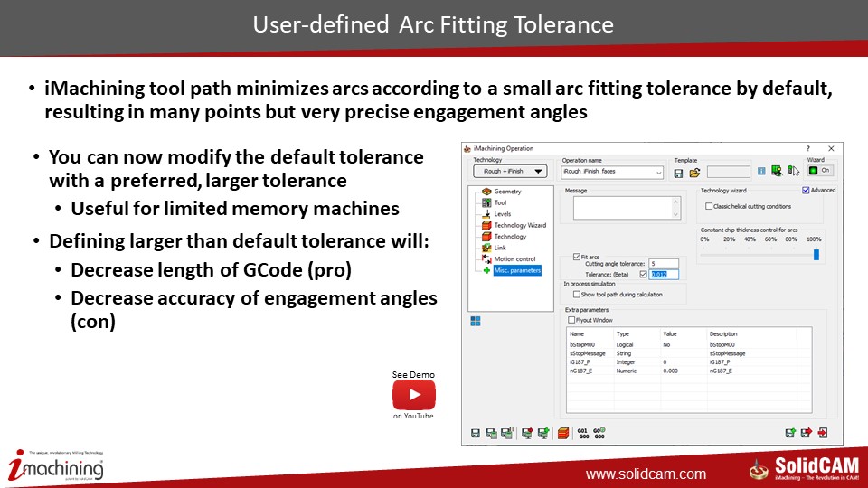Click the Cutting angle tolerance field
The image size is (868, 488).
point(663,264)
